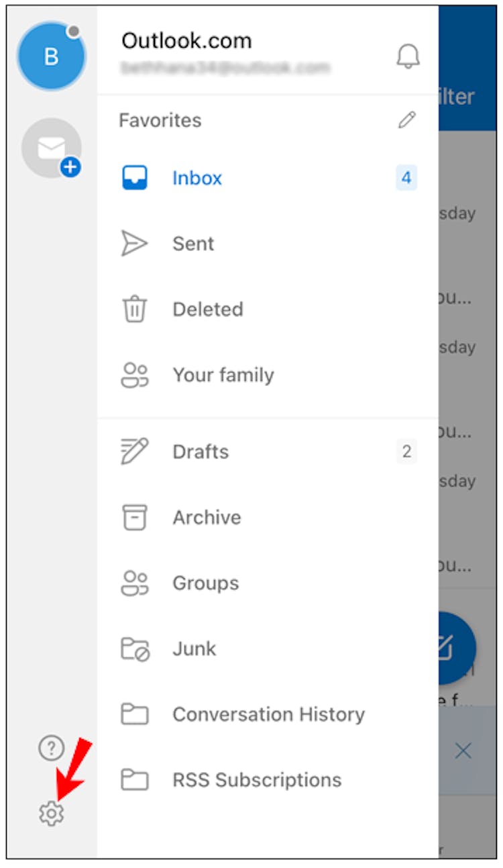Tap the Deleted trash can icon

point(134,309)
